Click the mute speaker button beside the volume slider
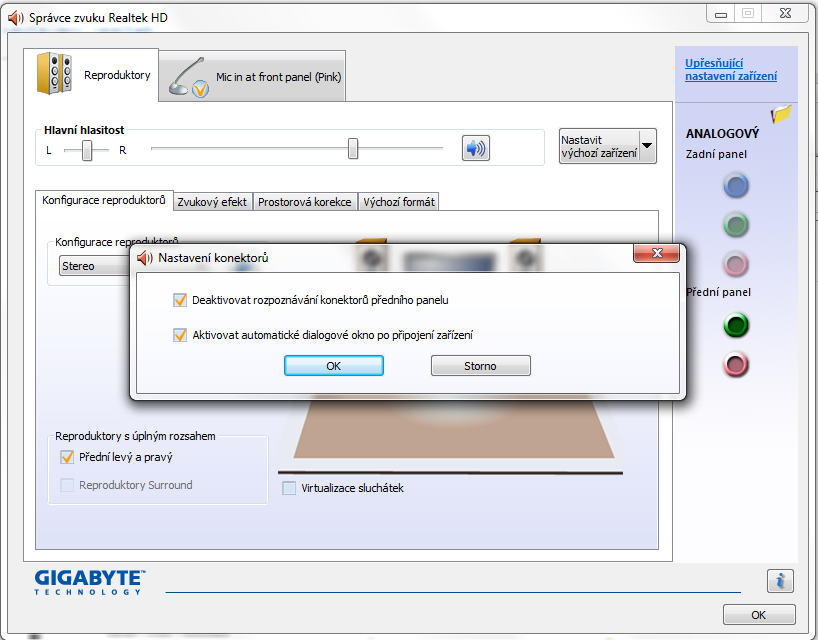818x640 pixels. 475,148
